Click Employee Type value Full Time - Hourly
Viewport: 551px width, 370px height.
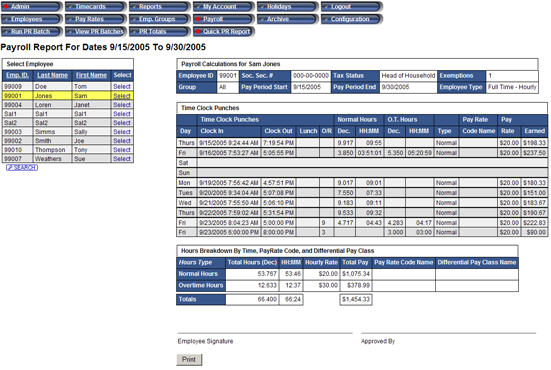(512, 87)
